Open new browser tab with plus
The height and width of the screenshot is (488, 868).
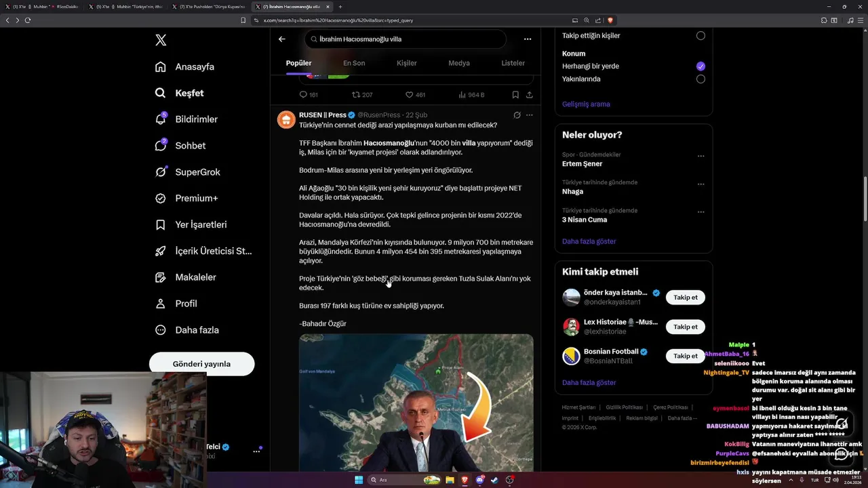(x=340, y=7)
